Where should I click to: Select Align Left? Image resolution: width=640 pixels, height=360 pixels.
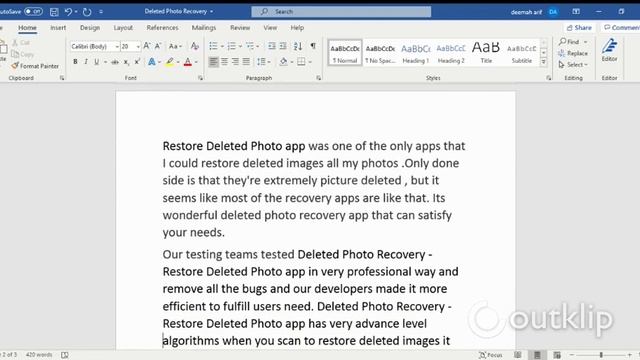point(213,62)
